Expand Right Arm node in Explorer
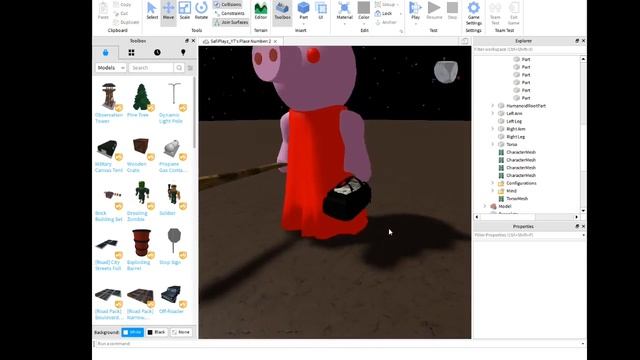 [493, 129]
